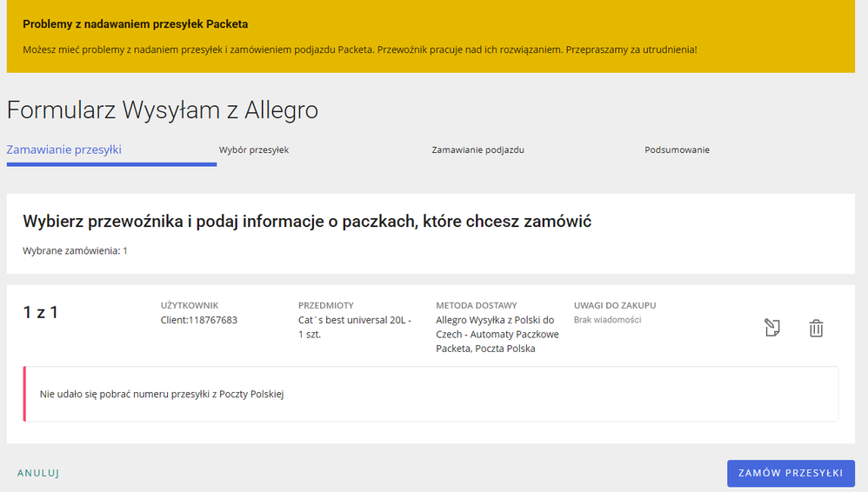Click the Wybrane zamówienia: 1 counter
Viewport: 868px width, 492px height.
point(75,250)
